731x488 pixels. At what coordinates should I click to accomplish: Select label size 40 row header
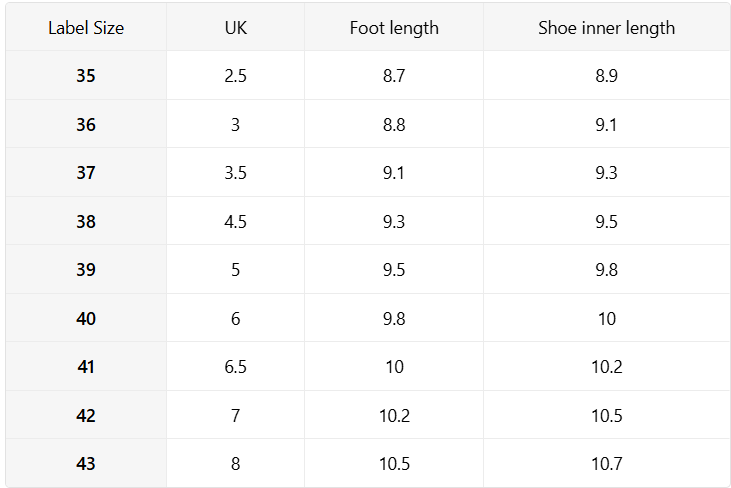pos(86,319)
